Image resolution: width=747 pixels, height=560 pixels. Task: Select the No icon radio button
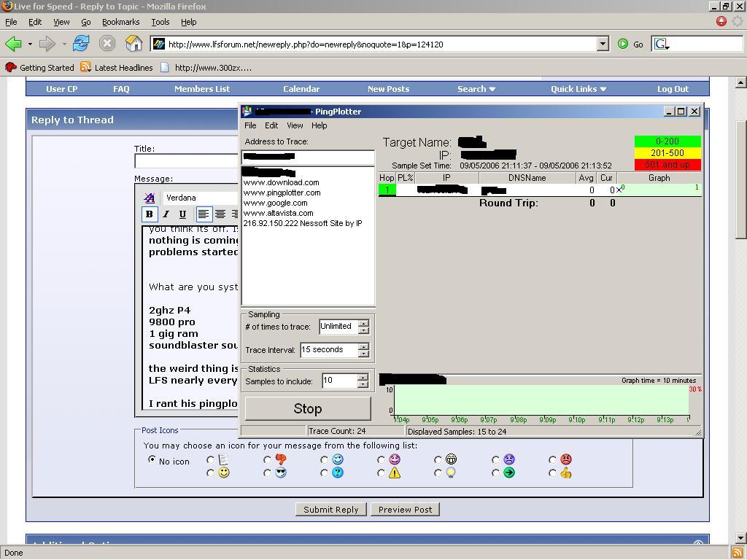(152, 459)
